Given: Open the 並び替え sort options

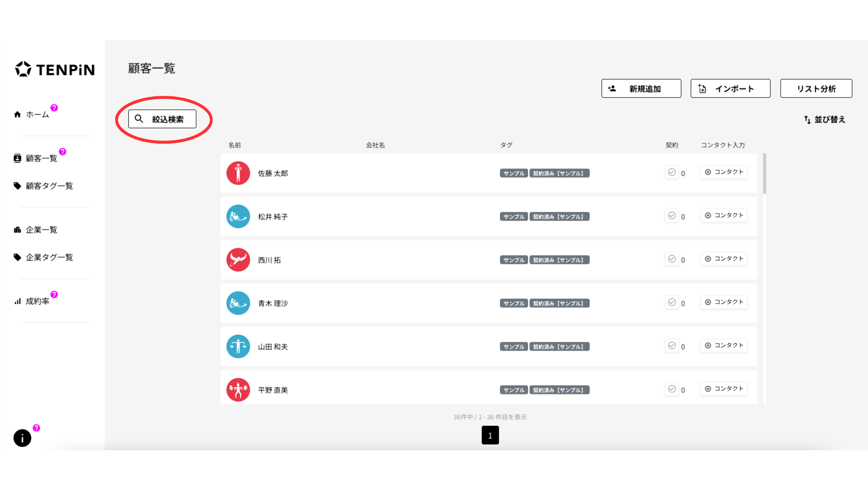Looking at the screenshot, I should click(825, 119).
